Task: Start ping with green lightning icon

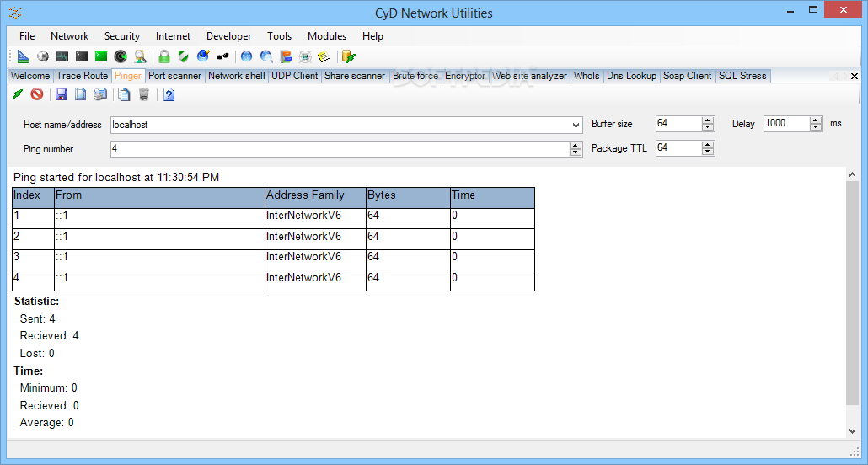Action: 18,94
